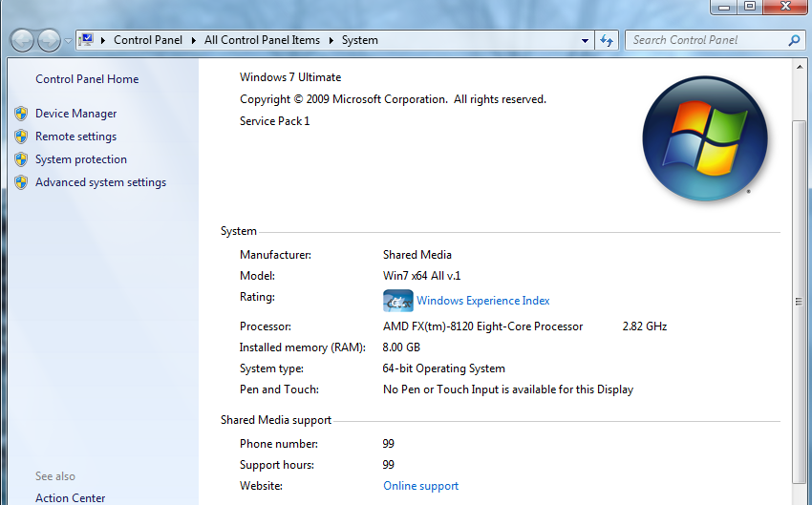
Task: Click the computer icon in address bar
Action: tap(86, 40)
